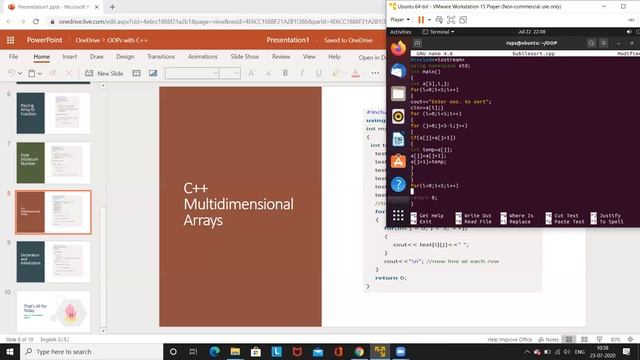The height and width of the screenshot is (360, 640).
Task: Expand the Undo dropdown arrow
Action: pos(20,73)
